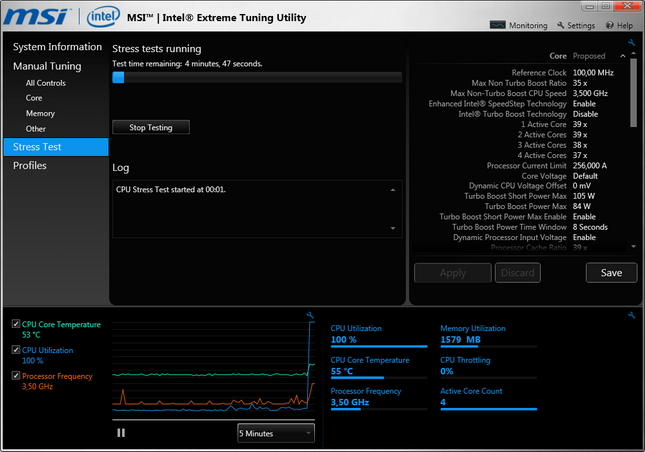The width and height of the screenshot is (645, 452).
Task: Click the CPU Throttling 0% value
Action: point(446,371)
